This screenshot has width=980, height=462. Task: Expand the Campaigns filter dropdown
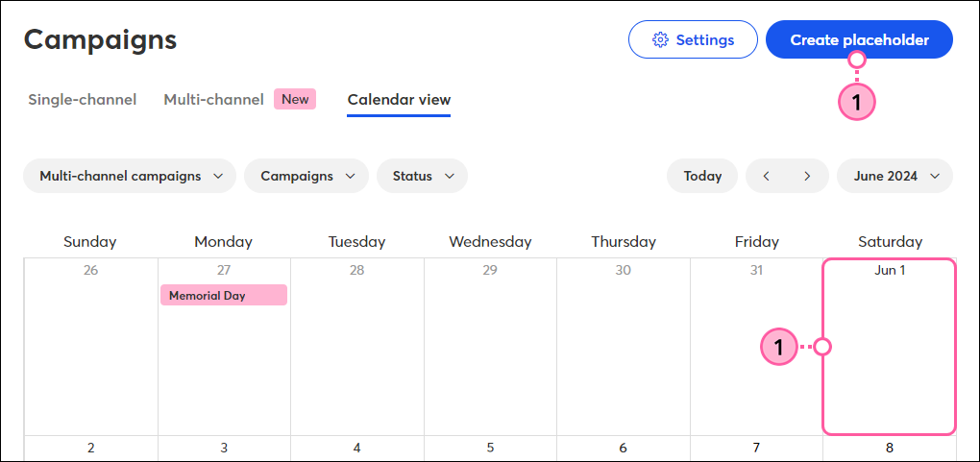point(306,177)
